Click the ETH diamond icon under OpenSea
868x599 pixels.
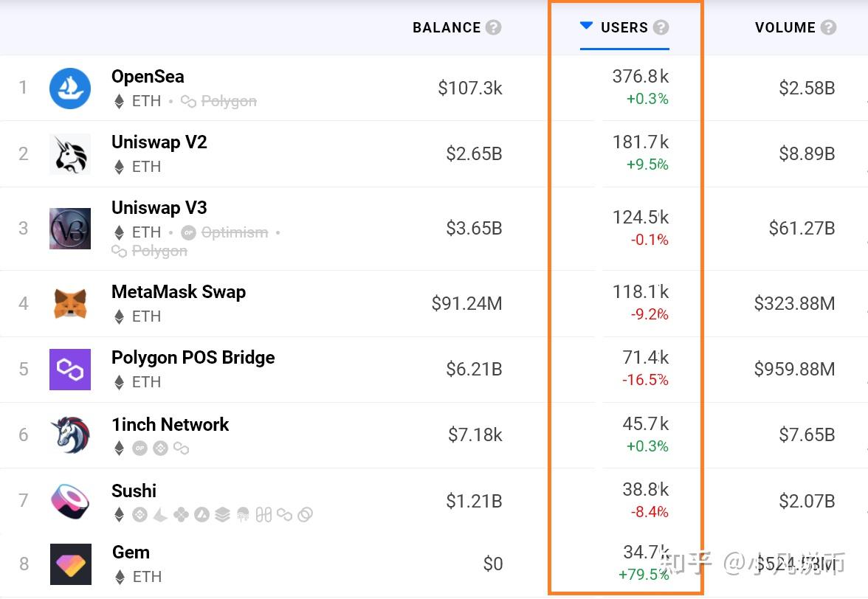(x=120, y=101)
